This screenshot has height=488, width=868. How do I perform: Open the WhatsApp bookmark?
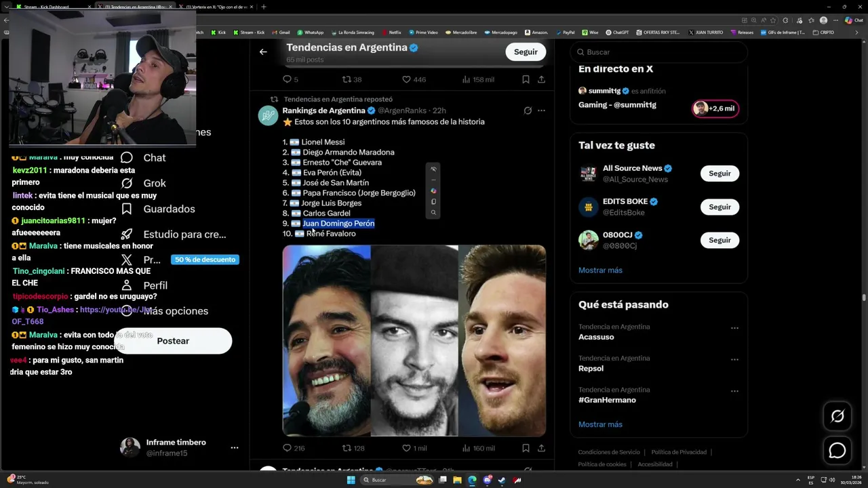point(311,32)
